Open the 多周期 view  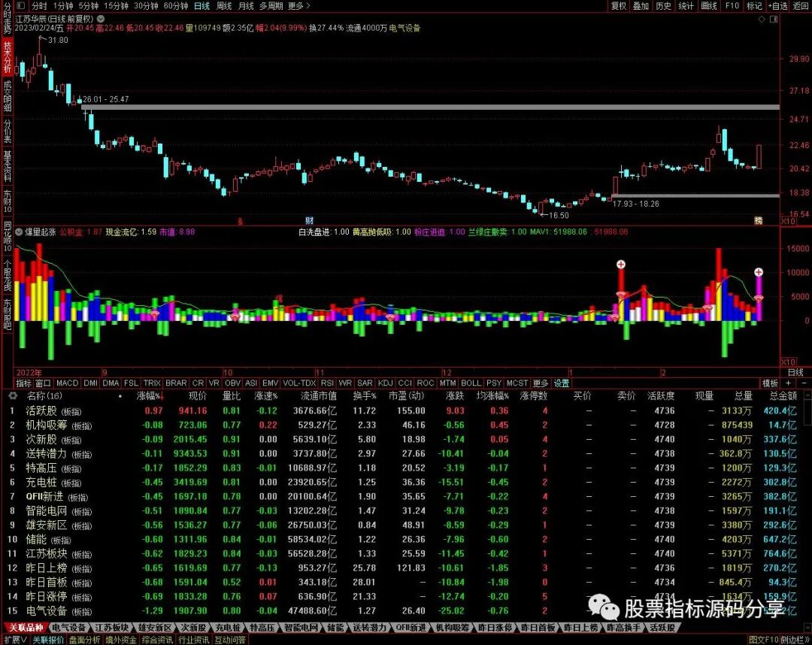(271, 6)
